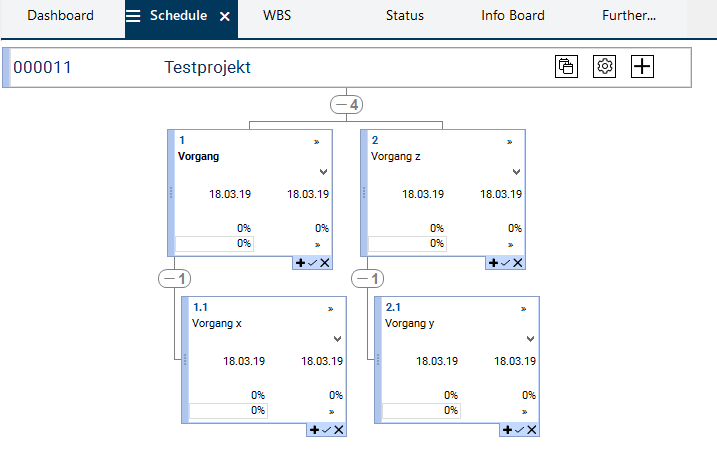
Task: Open project settings gear icon
Action: (604, 67)
